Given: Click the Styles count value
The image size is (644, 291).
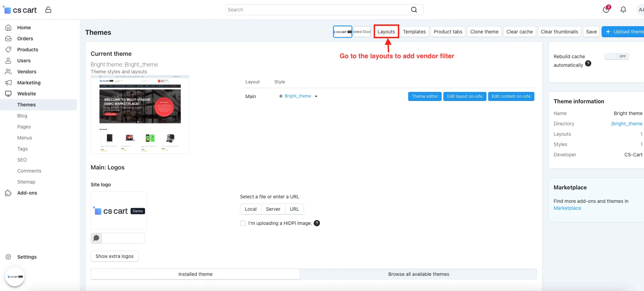Looking at the screenshot, I should point(641,144).
